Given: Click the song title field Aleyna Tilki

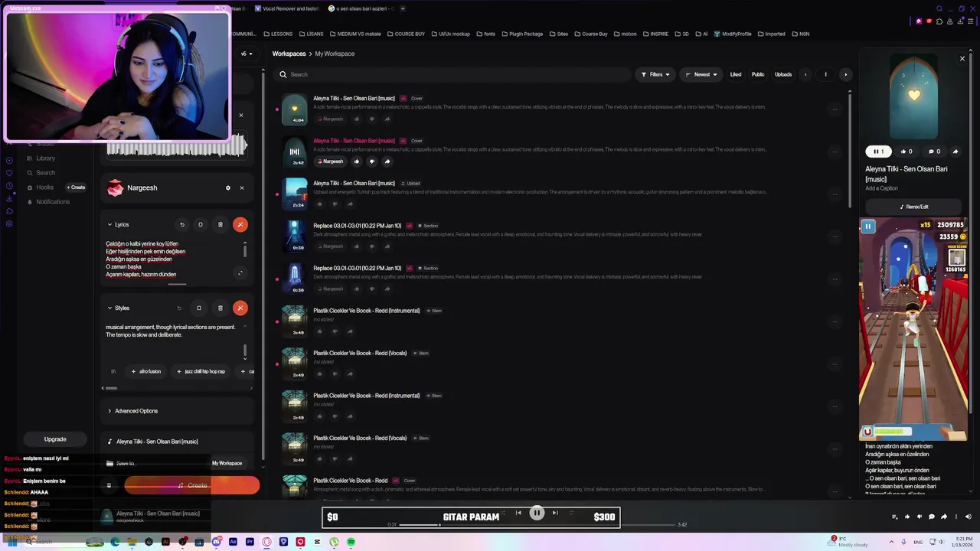Looking at the screenshot, I should 177,442.
